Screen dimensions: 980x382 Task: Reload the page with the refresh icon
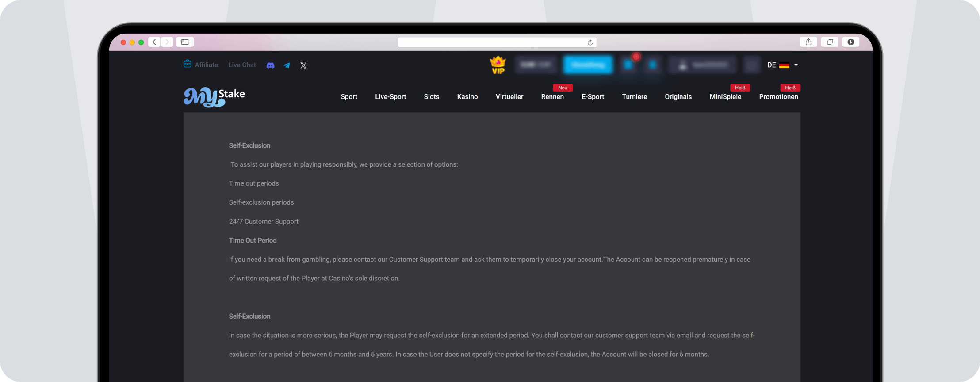pos(590,42)
